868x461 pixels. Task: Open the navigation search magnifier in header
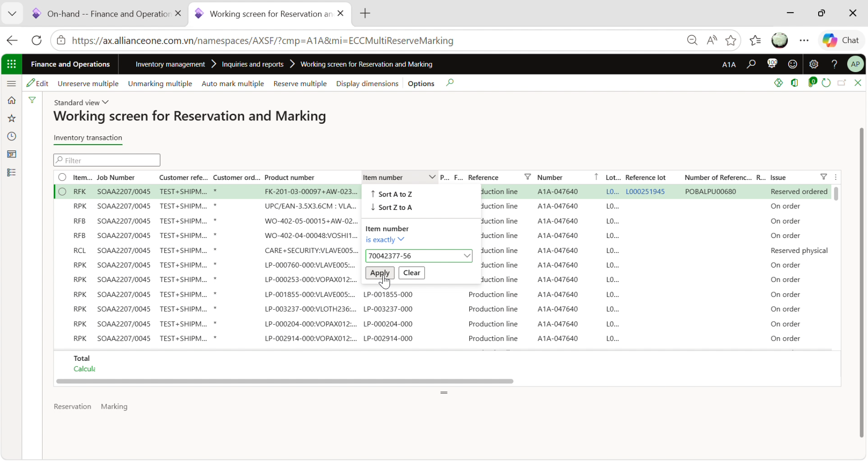pyautogui.click(x=751, y=64)
